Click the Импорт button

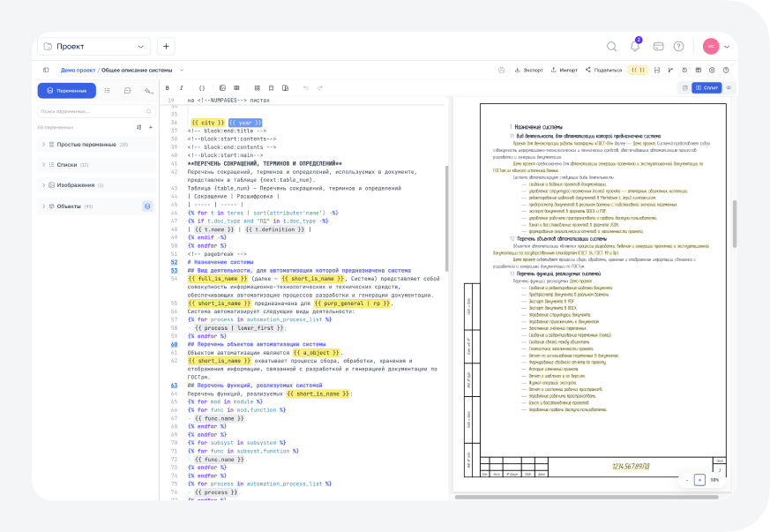564,71
